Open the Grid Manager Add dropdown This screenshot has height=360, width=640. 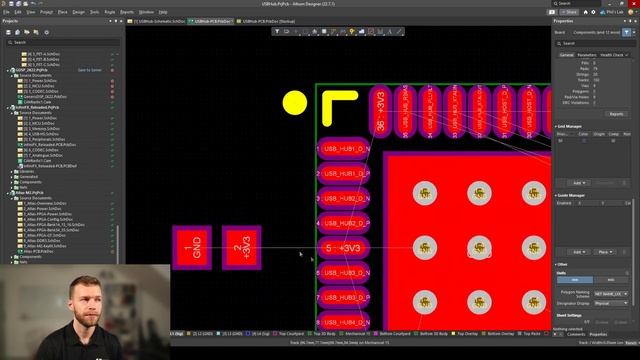tap(579, 183)
